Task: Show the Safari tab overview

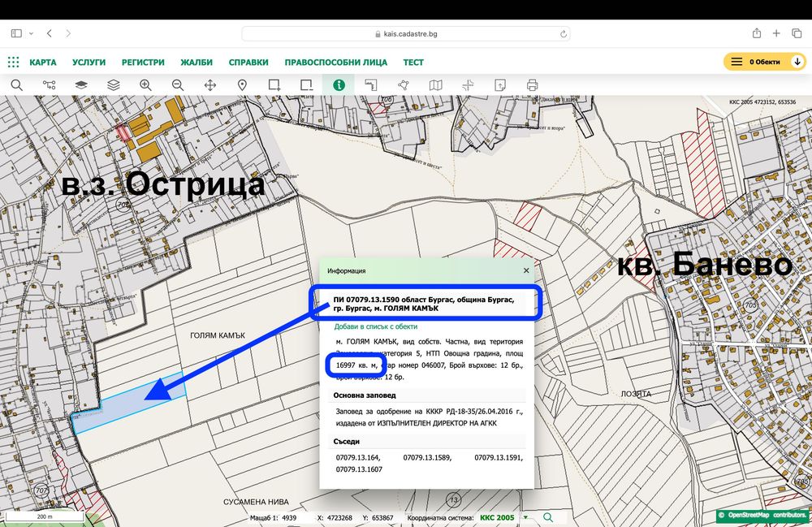Action: (797, 33)
